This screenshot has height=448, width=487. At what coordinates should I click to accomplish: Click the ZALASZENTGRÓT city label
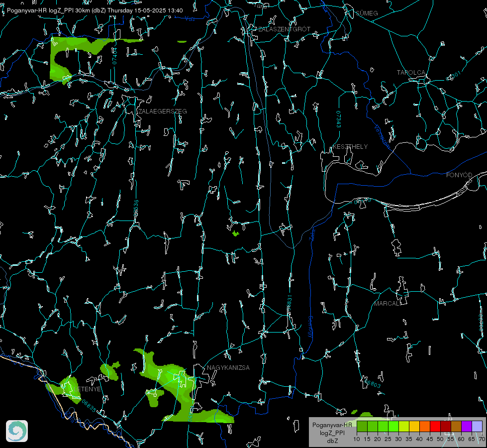tap(284, 29)
